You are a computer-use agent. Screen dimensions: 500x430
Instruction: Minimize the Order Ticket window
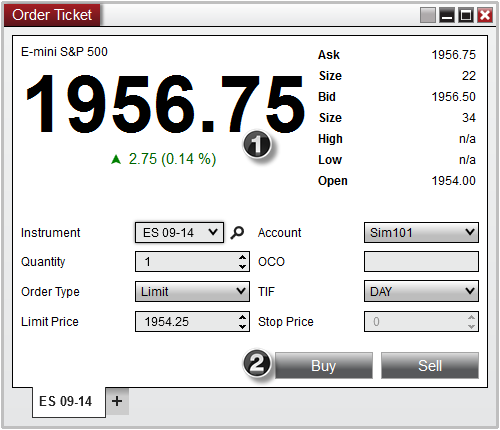pos(447,15)
